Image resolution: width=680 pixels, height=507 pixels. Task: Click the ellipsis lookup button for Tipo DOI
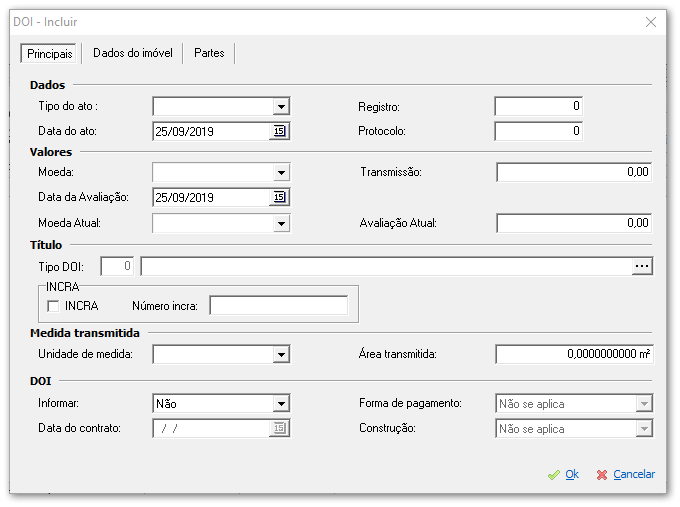pos(642,266)
